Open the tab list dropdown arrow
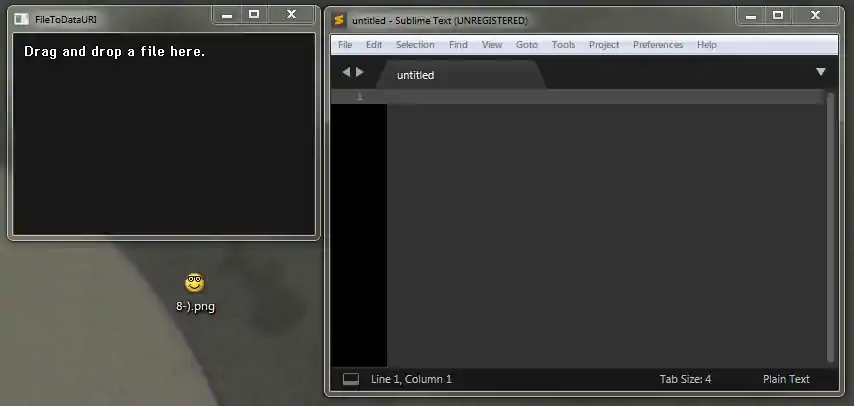854x406 pixels. (821, 72)
